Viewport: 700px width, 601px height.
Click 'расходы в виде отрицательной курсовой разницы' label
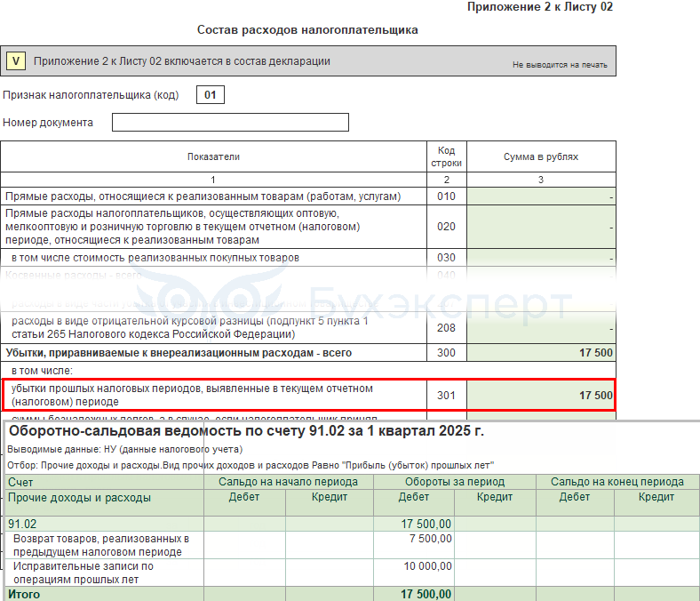(x=190, y=327)
